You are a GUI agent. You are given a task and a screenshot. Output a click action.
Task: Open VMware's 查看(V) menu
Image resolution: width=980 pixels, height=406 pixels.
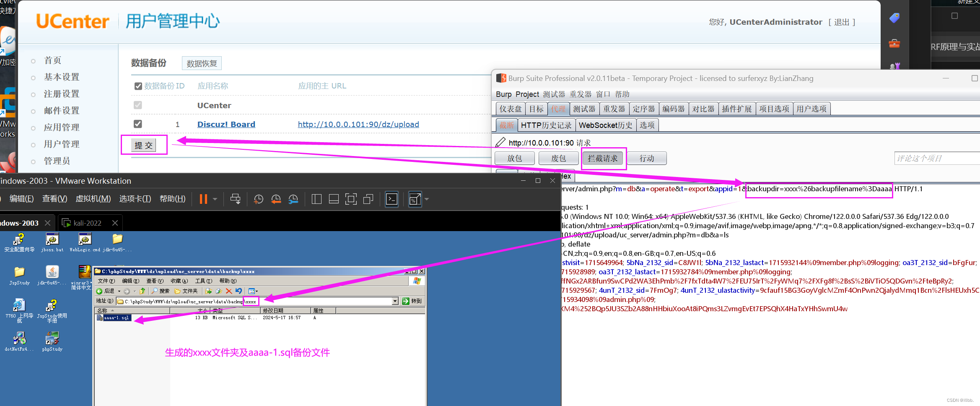click(54, 199)
